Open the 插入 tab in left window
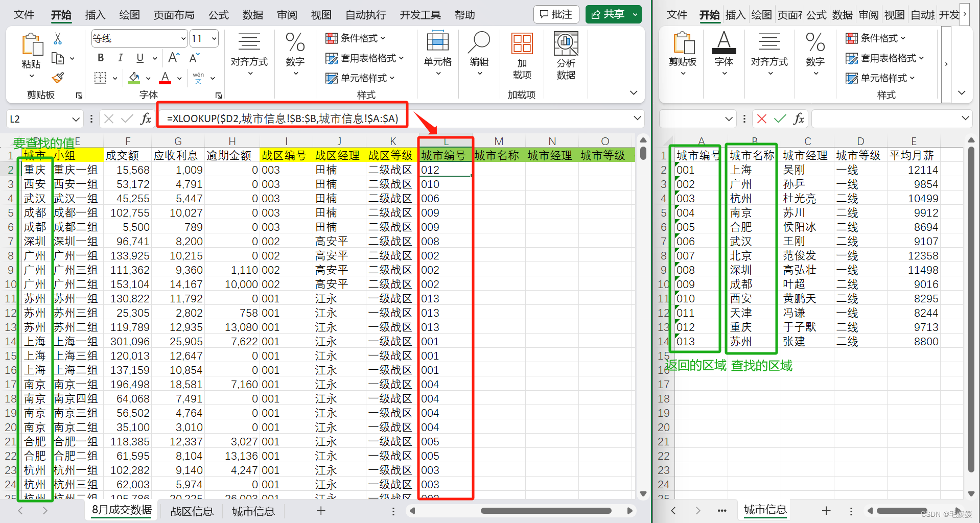Screen dimensions: 980x523 point(95,15)
